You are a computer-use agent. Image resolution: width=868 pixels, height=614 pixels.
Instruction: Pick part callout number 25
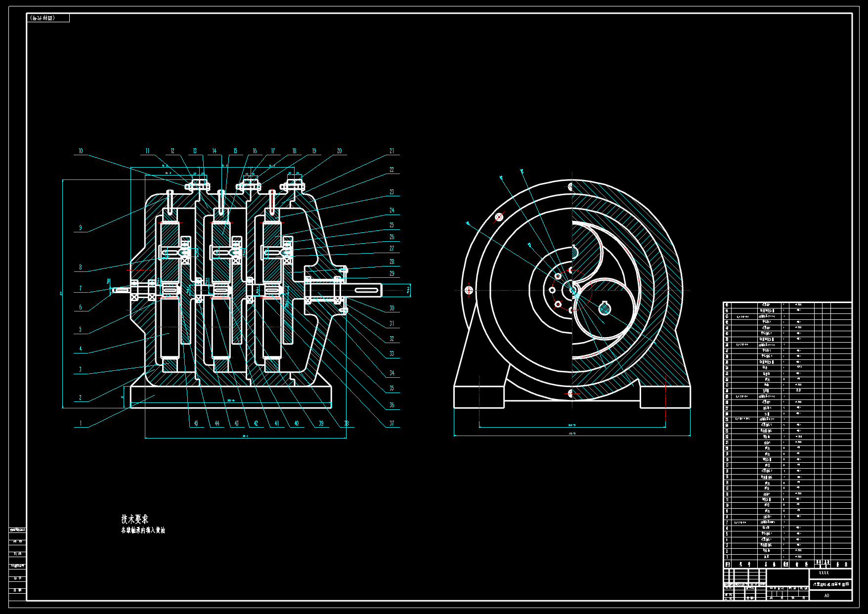[x=392, y=225]
